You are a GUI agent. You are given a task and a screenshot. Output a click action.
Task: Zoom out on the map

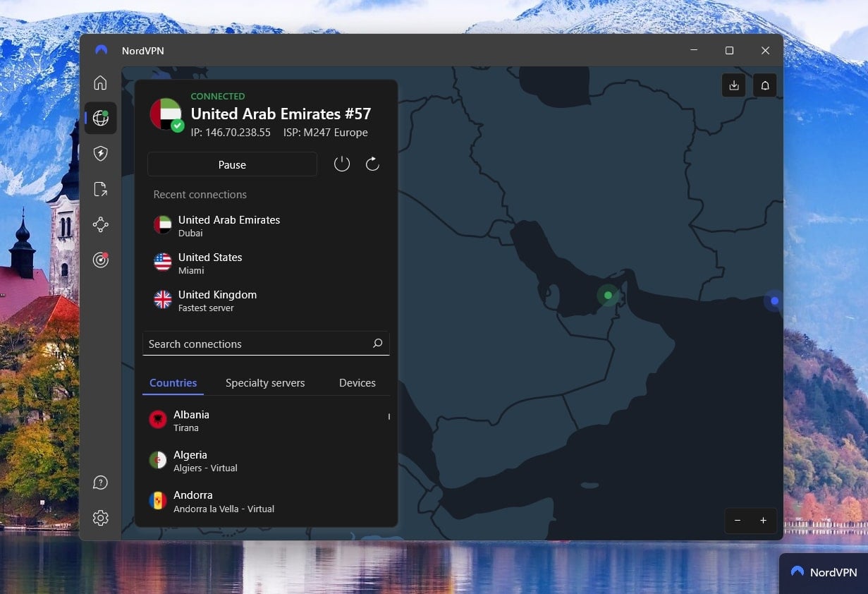(x=738, y=521)
